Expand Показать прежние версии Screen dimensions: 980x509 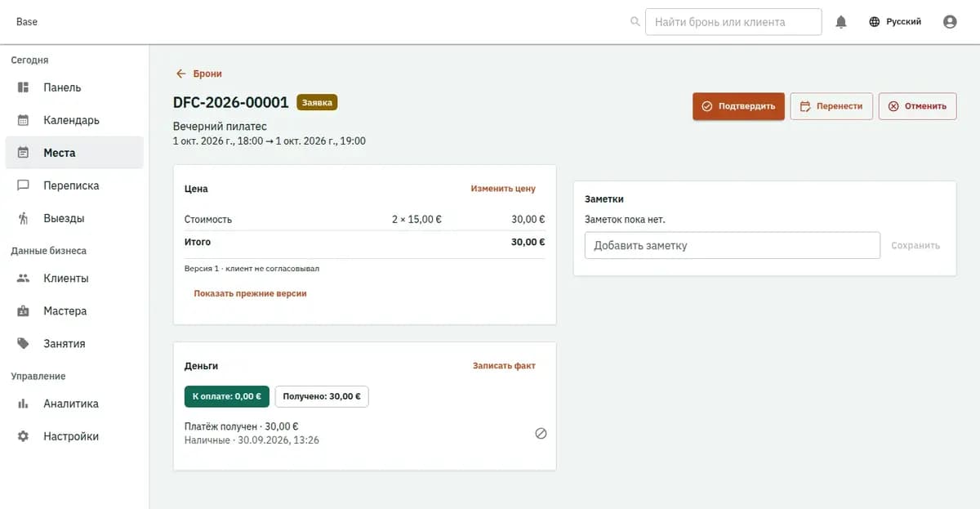250,293
